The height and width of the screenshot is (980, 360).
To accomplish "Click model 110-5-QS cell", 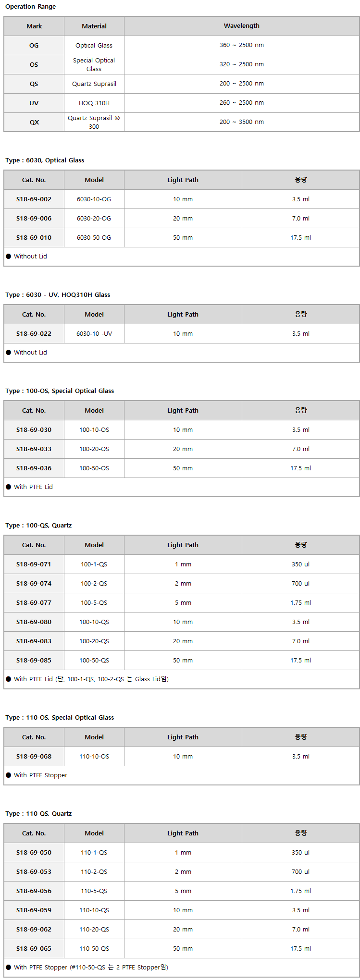I will coord(94,891).
